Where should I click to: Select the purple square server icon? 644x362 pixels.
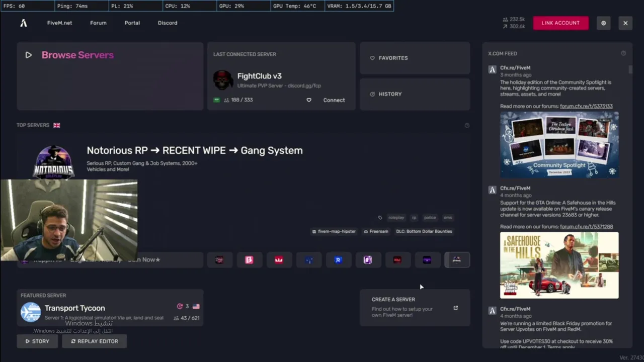click(368, 260)
